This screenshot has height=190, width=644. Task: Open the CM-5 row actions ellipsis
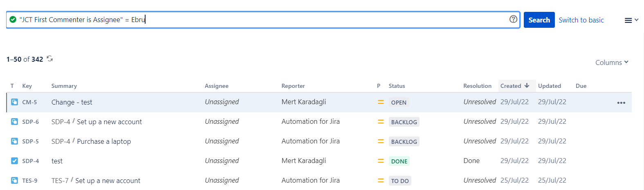pyautogui.click(x=621, y=103)
